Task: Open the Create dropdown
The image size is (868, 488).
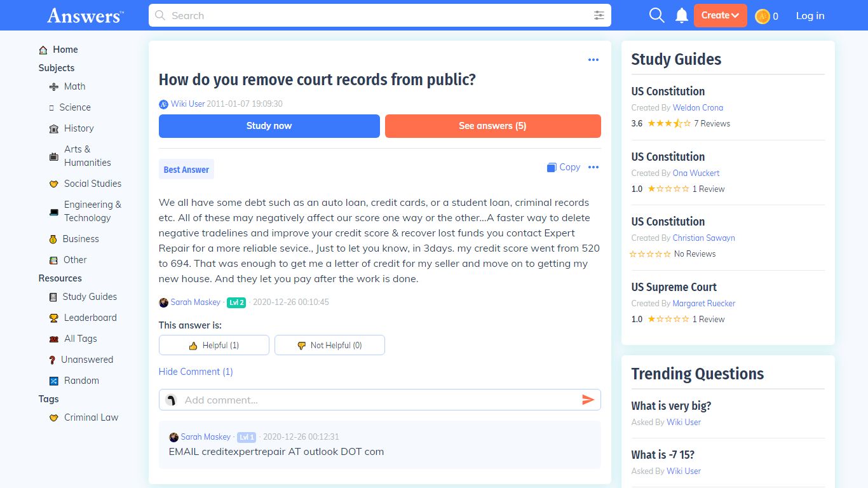Action: tap(720, 15)
